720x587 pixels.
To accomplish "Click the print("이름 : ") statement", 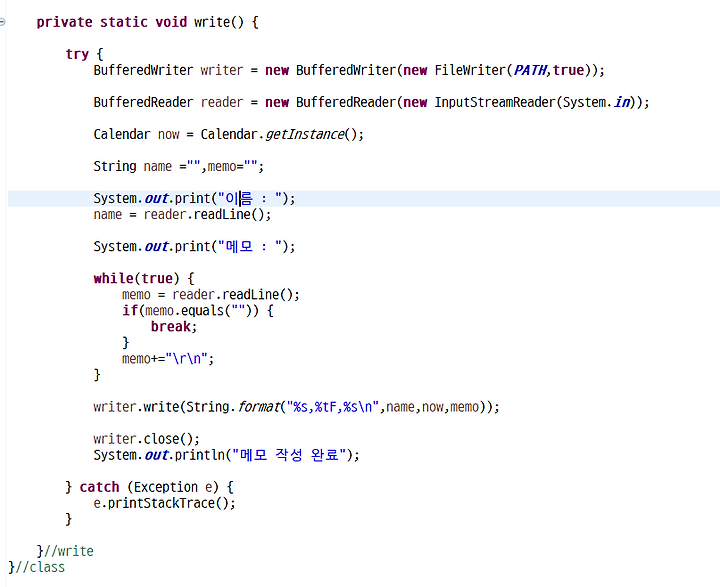I will [194, 198].
